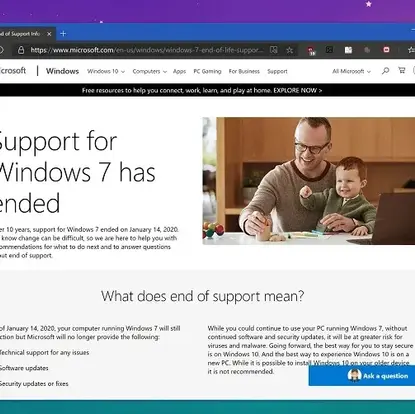Image resolution: width=415 pixels, height=414 pixels.
Task: Expand the Computers menu
Action: 149,71
